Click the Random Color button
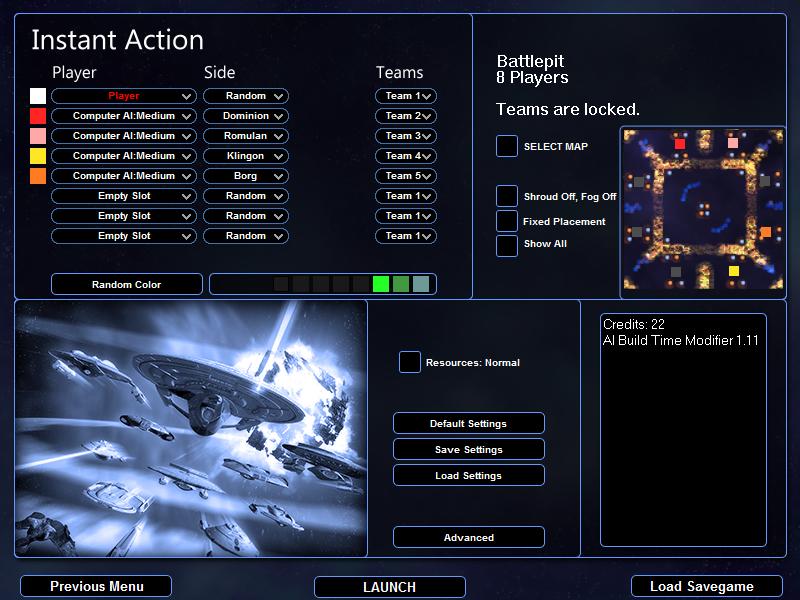800x600 pixels. (x=127, y=284)
